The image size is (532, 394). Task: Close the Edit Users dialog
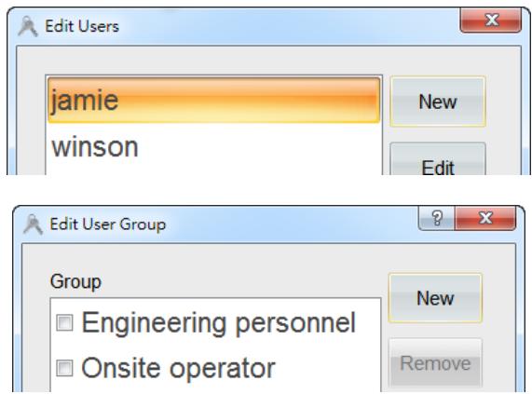coord(491,20)
